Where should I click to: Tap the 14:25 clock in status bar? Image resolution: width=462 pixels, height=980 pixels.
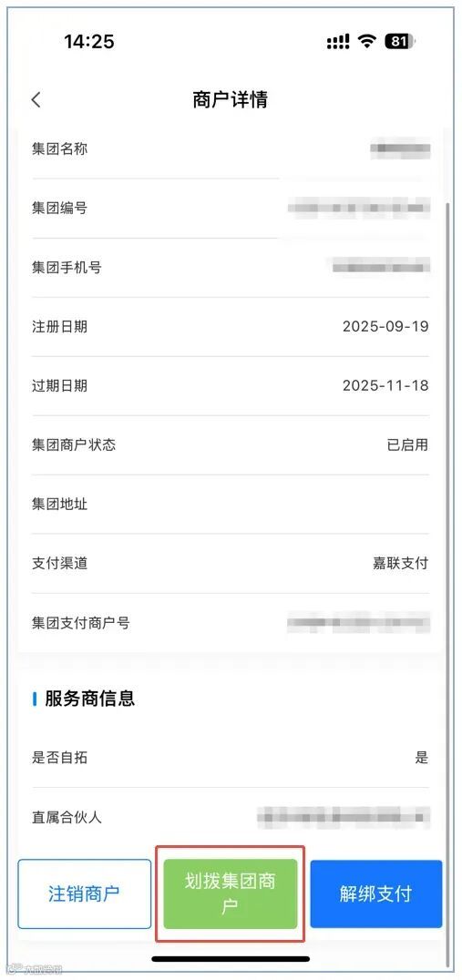tap(88, 42)
